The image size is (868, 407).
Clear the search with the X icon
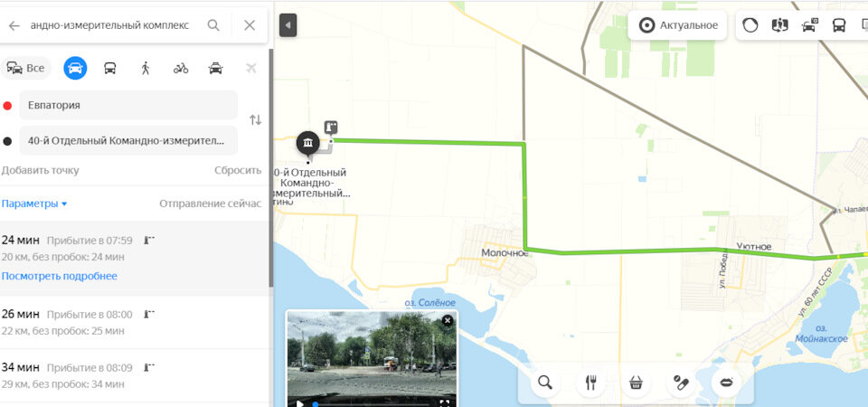[x=250, y=25]
